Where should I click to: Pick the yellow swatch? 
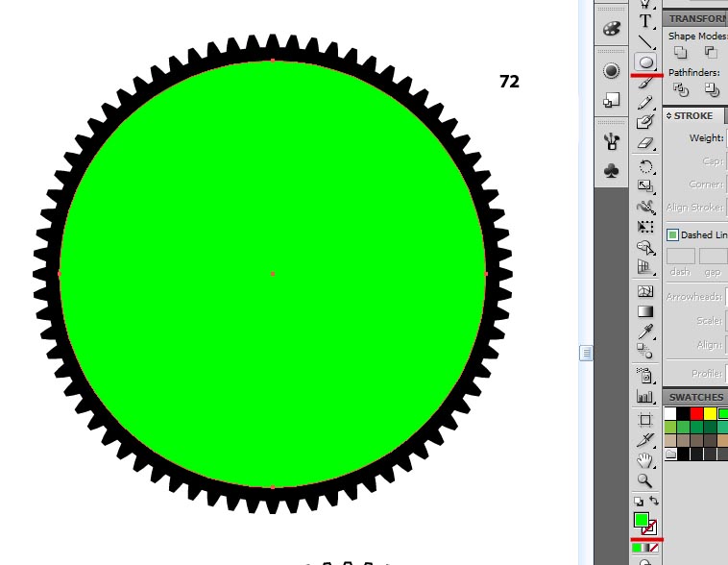pyautogui.click(x=711, y=413)
